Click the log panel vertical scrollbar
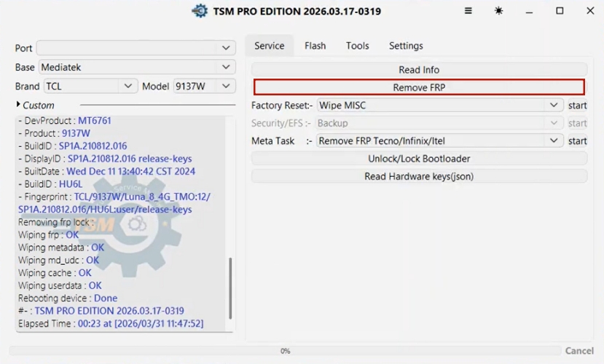The image size is (604, 364). pos(230,288)
